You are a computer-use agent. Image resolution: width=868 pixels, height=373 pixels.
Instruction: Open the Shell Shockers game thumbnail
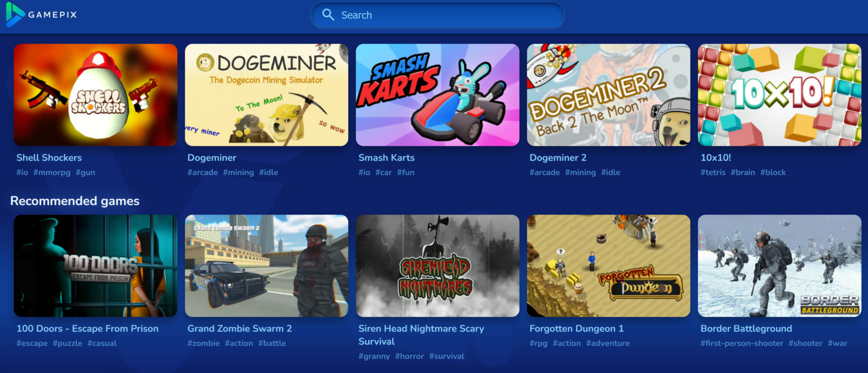click(x=96, y=95)
